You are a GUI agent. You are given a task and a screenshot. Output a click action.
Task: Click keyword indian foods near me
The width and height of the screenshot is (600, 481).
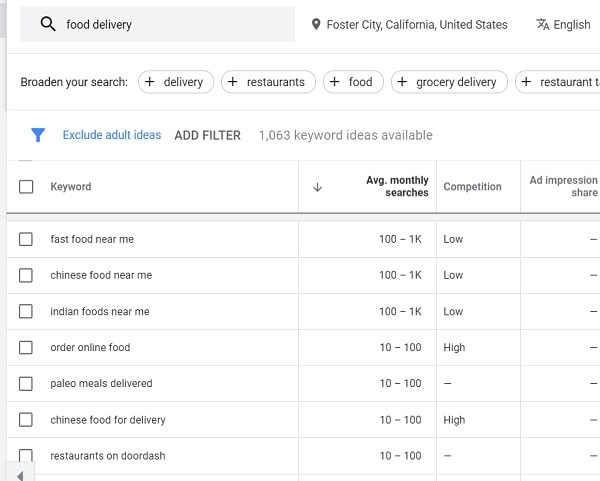[100, 311]
